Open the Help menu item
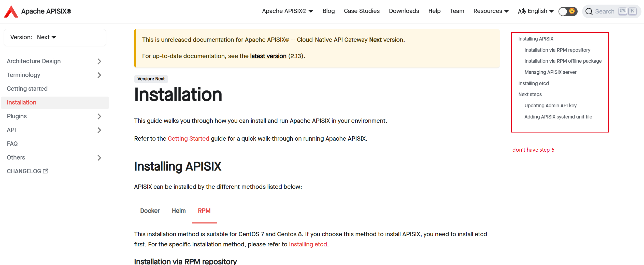The width and height of the screenshot is (644, 265). [434, 11]
